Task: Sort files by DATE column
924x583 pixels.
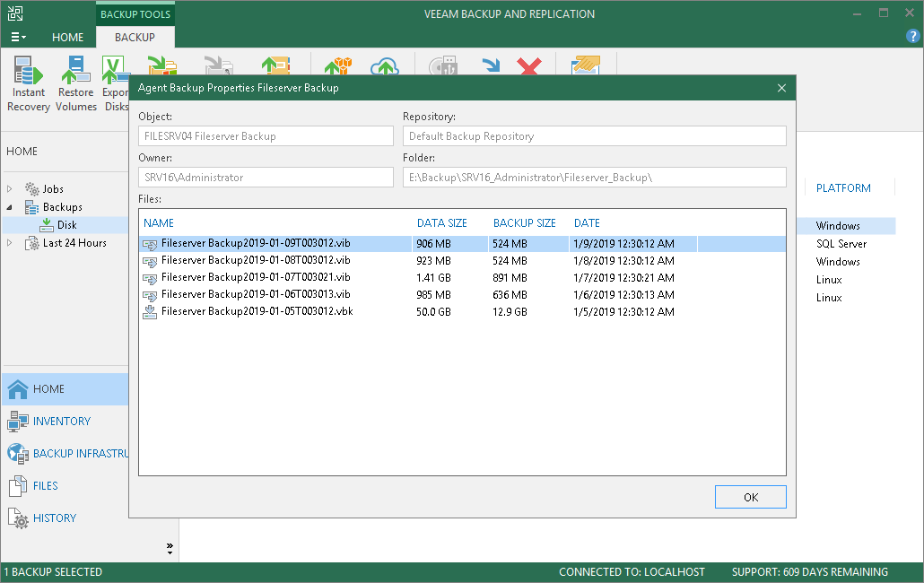Action: coord(587,223)
